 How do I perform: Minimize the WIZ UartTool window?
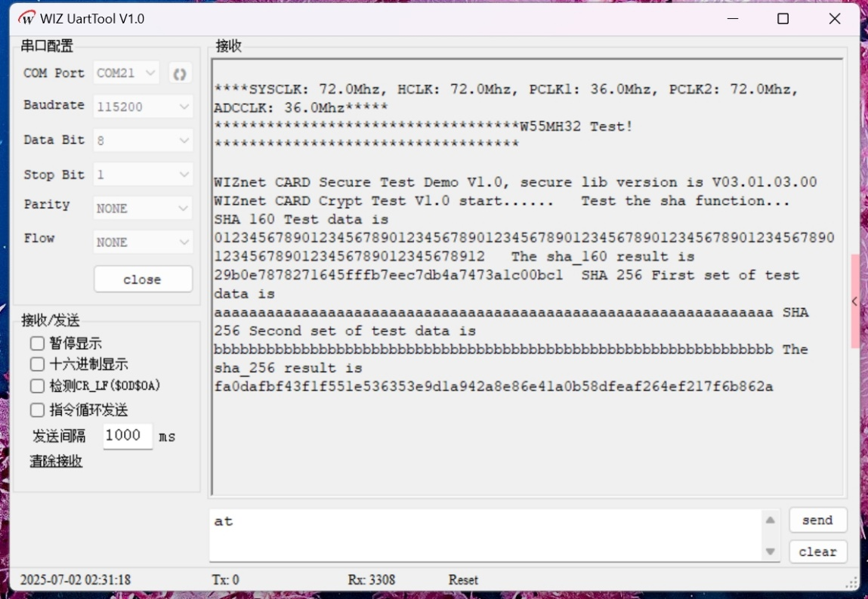click(731, 19)
